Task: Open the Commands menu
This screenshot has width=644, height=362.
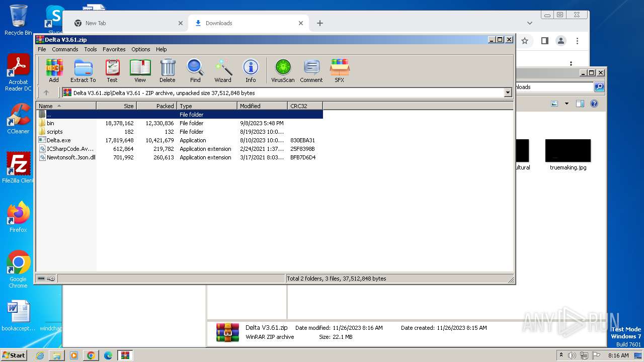Action: click(x=65, y=49)
